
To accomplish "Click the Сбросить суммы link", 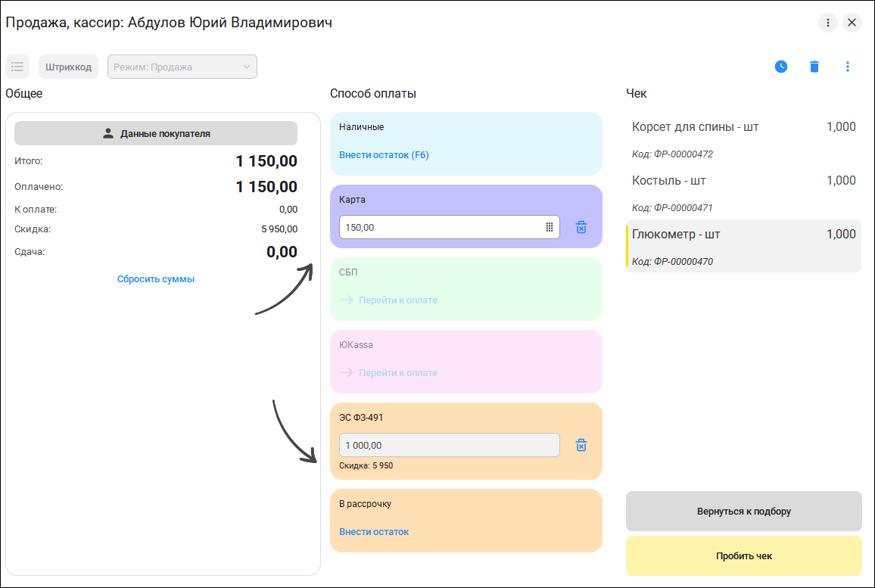I will [x=156, y=279].
